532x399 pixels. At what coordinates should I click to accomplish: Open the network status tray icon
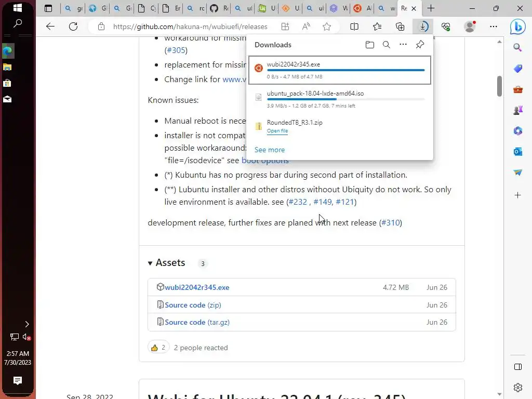click(x=14, y=337)
